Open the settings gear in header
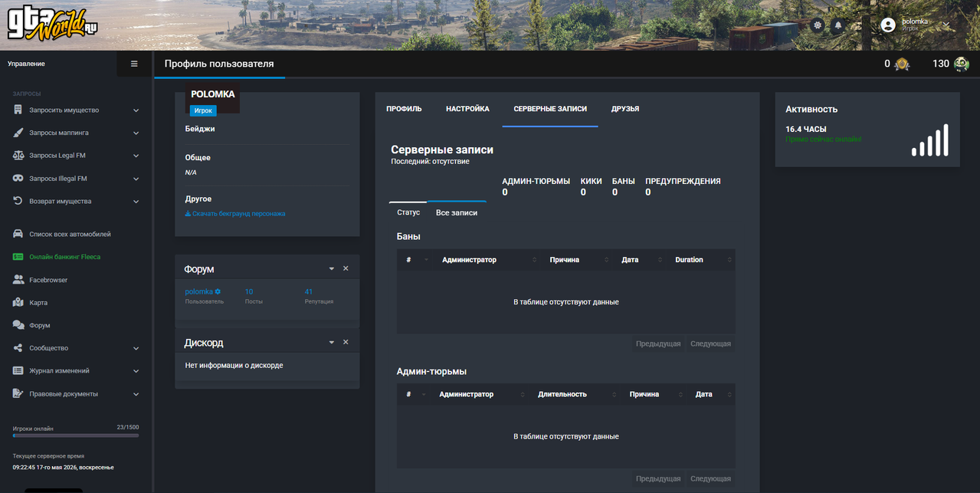 (x=818, y=25)
